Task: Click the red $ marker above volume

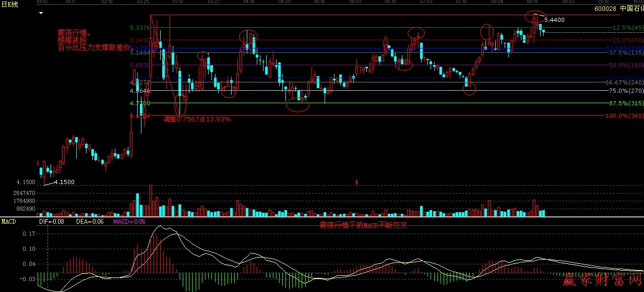Action: point(356,182)
